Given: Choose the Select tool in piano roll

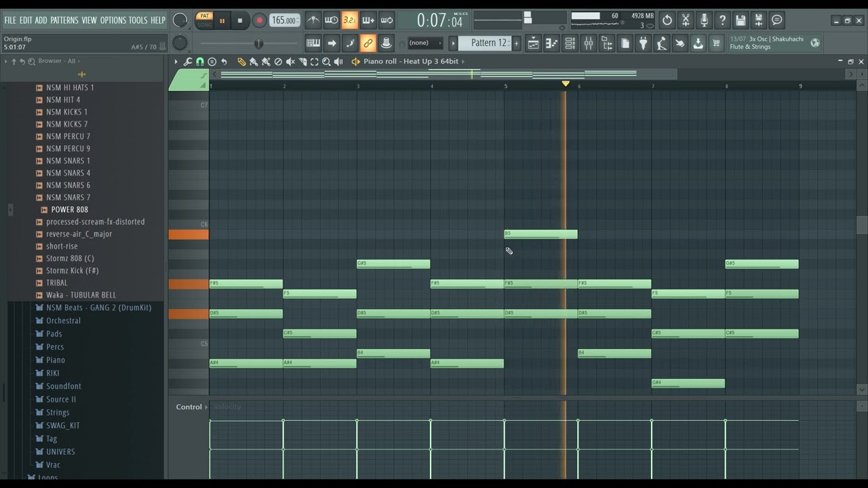Looking at the screenshot, I should coord(315,62).
